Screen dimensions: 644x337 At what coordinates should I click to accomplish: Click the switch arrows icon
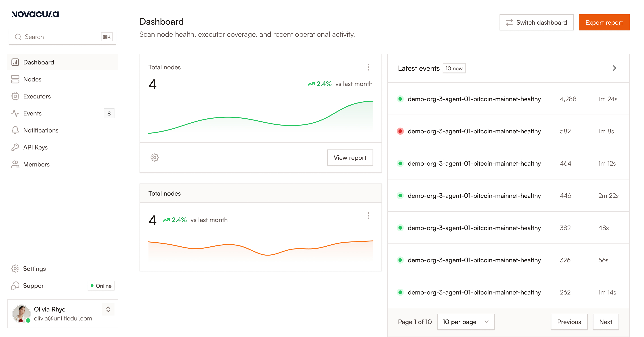point(509,23)
